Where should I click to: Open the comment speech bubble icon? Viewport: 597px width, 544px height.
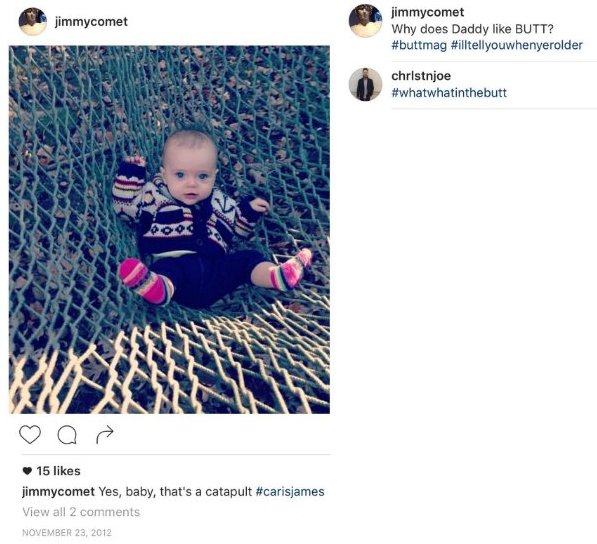tap(67, 435)
